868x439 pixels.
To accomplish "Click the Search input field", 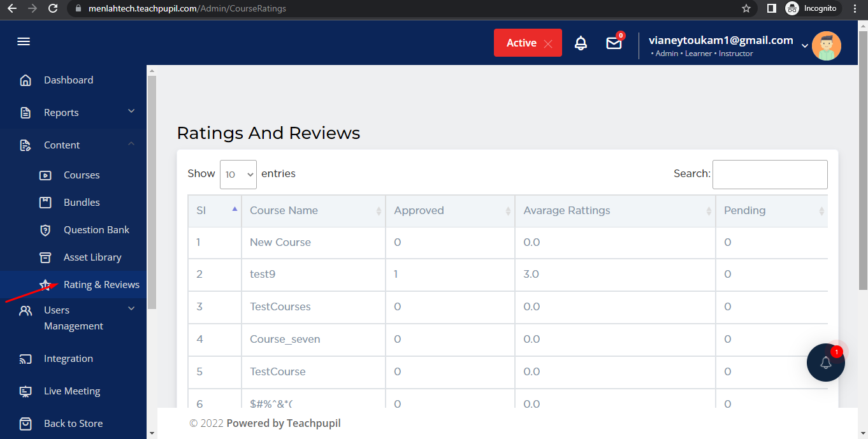I will click(x=769, y=174).
